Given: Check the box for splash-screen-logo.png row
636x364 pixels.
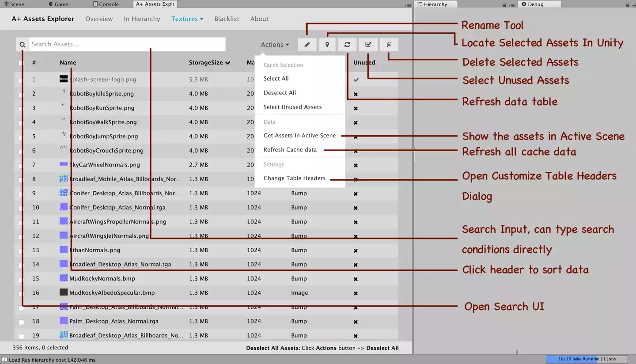Looking at the screenshot, I should [21, 80].
